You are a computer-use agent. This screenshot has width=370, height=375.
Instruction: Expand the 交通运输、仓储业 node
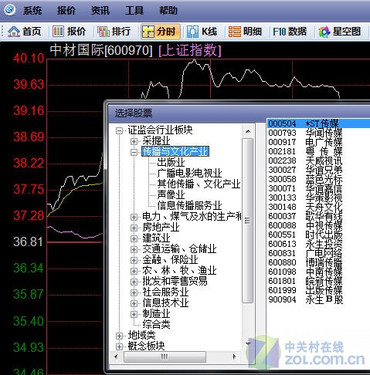134,249
